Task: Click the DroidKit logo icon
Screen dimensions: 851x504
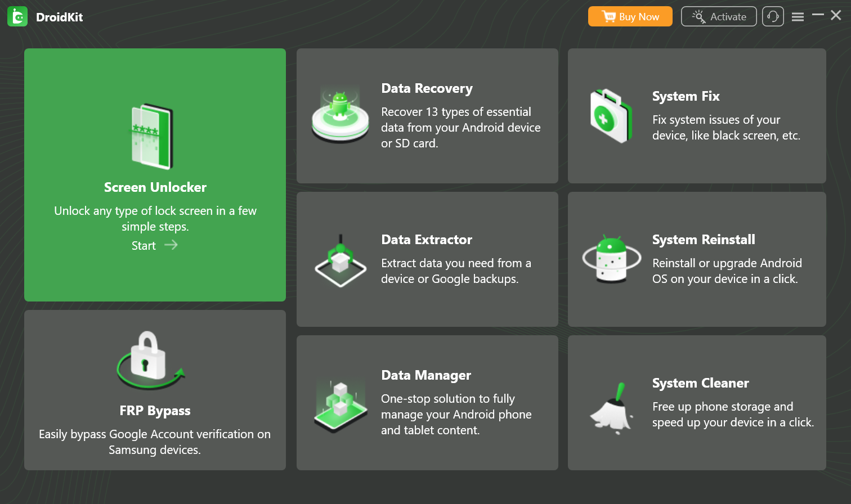Action: click(x=17, y=17)
